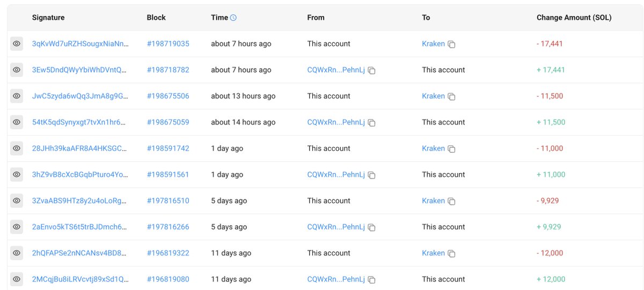Open signature 3hZ9vB8cXcBGqbPturo4Yo...
644x290 pixels.
(x=80, y=175)
